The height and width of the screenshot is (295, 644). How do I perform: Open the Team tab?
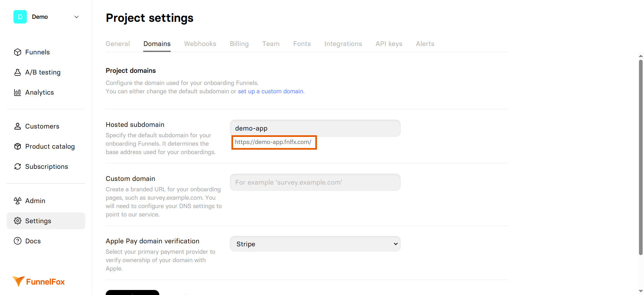[x=271, y=44]
